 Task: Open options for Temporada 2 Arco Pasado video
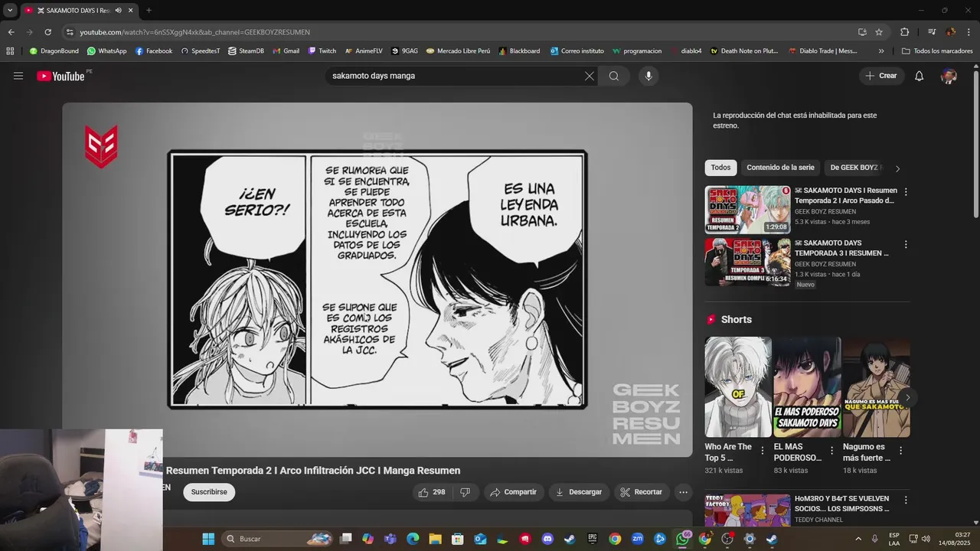click(x=906, y=192)
